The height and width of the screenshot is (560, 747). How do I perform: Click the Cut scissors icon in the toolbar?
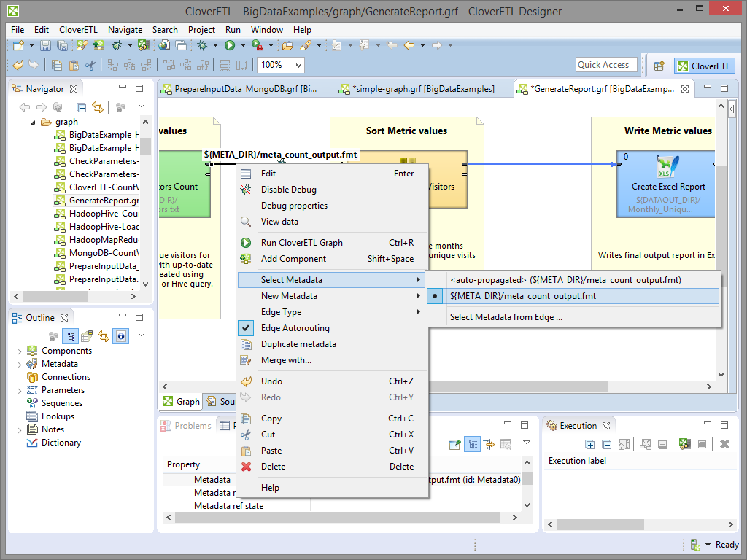click(x=90, y=66)
